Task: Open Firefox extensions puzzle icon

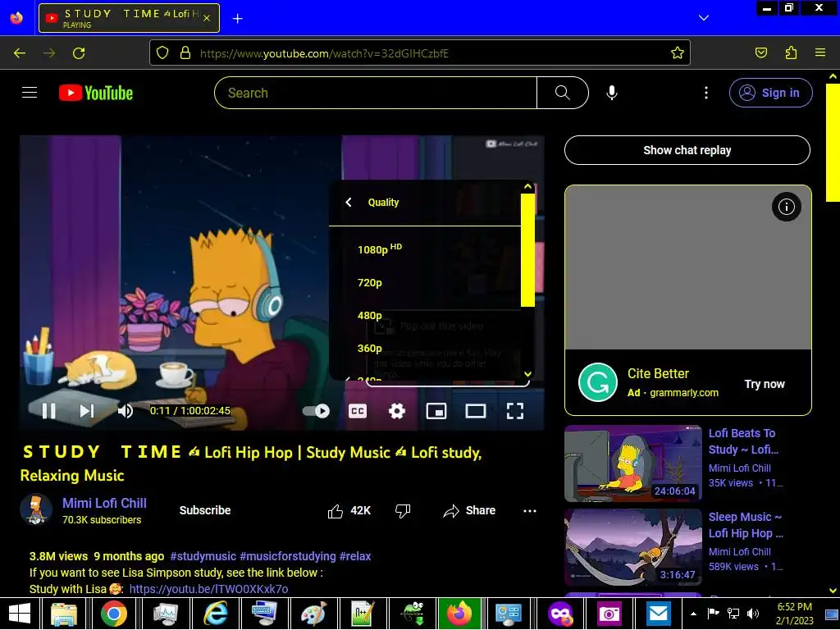Action: click(x=791, y=53)
